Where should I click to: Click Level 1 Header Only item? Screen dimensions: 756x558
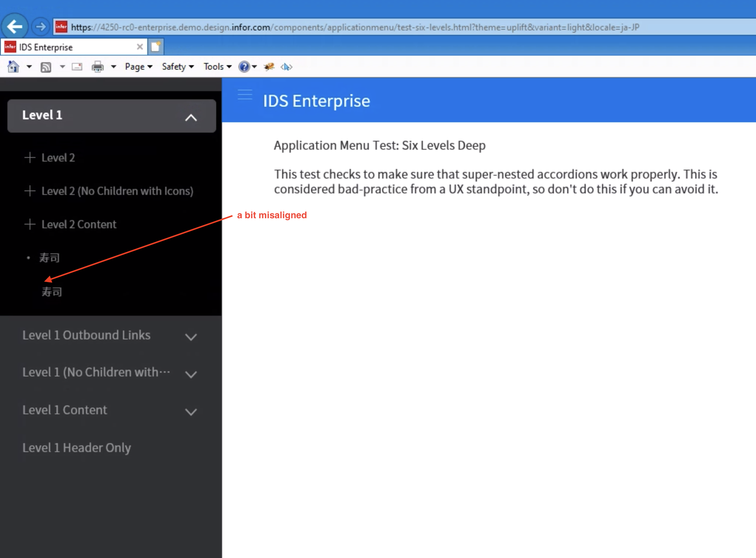tap(76, 448)
